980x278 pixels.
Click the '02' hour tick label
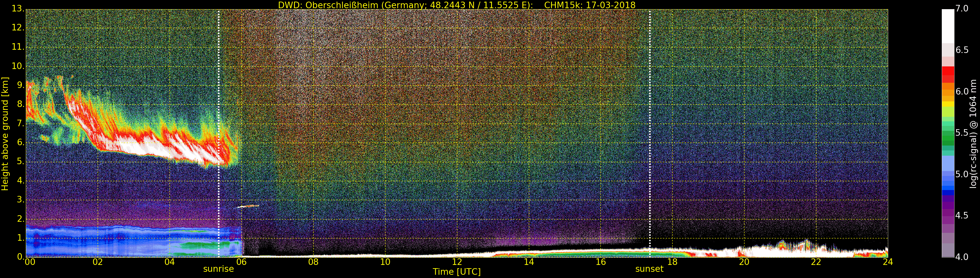point(98,262)
